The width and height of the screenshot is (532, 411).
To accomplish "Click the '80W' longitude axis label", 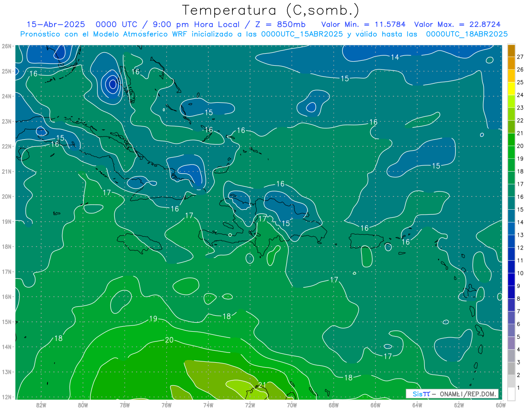I will [82, 404].
